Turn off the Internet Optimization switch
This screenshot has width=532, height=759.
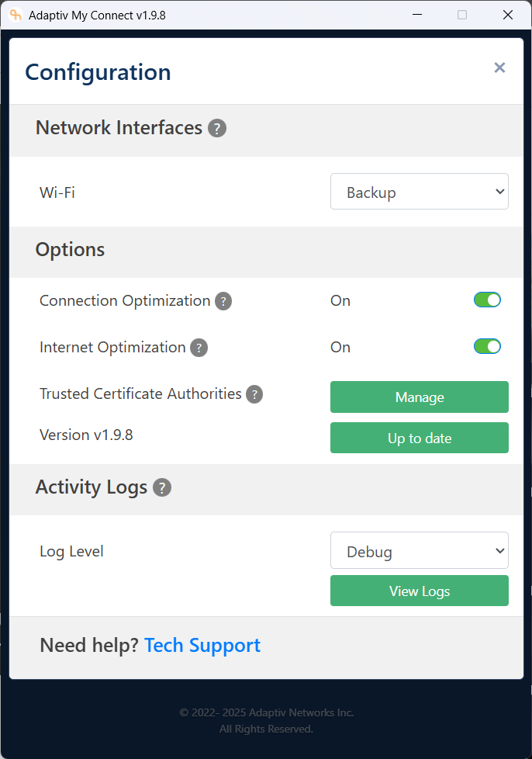tap(487, 347)
